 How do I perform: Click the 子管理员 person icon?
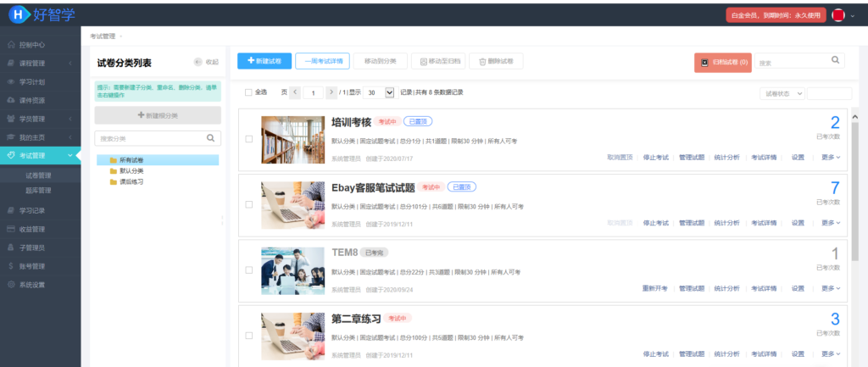point(12,247)
